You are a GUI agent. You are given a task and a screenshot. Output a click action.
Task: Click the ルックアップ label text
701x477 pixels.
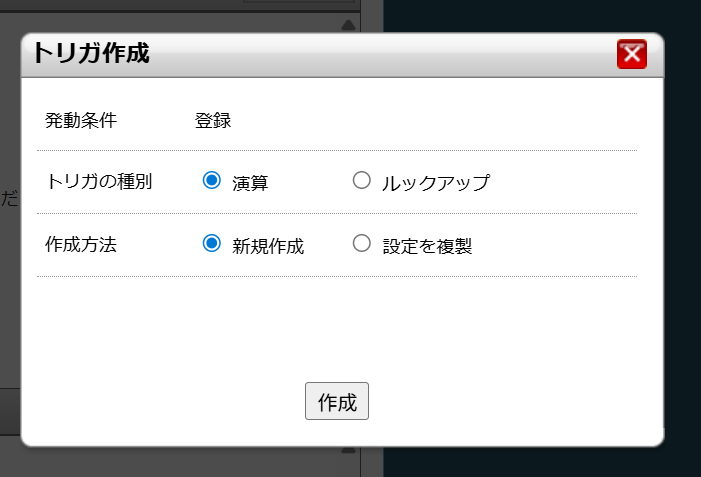[436, 183]
